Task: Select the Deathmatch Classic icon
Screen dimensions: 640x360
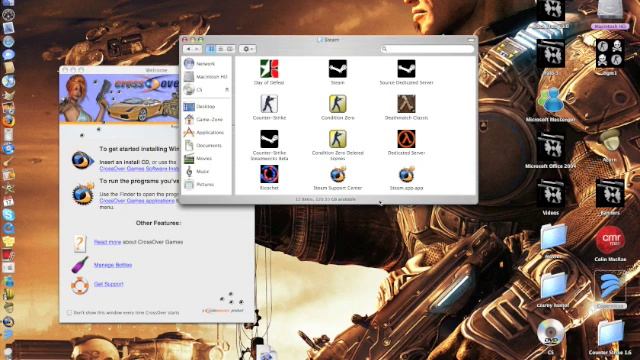Action: [406, 104]
